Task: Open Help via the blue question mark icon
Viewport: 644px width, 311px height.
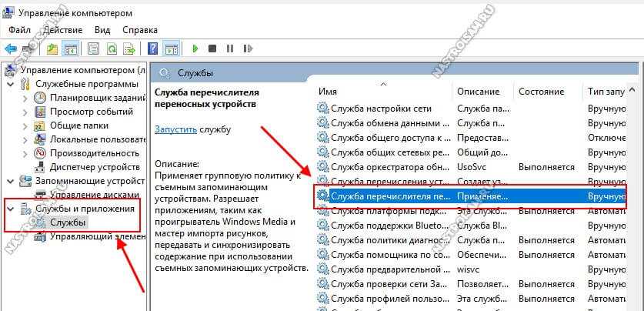Action: coord(152,49)
